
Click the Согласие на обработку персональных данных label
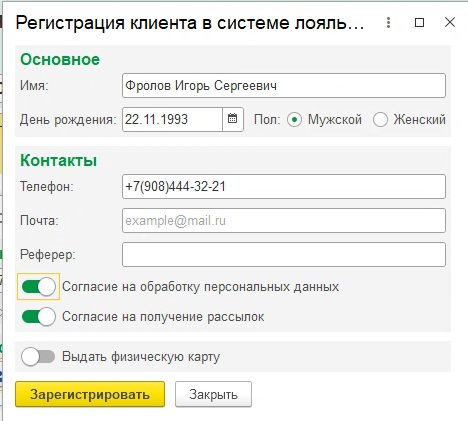[200, 287]
